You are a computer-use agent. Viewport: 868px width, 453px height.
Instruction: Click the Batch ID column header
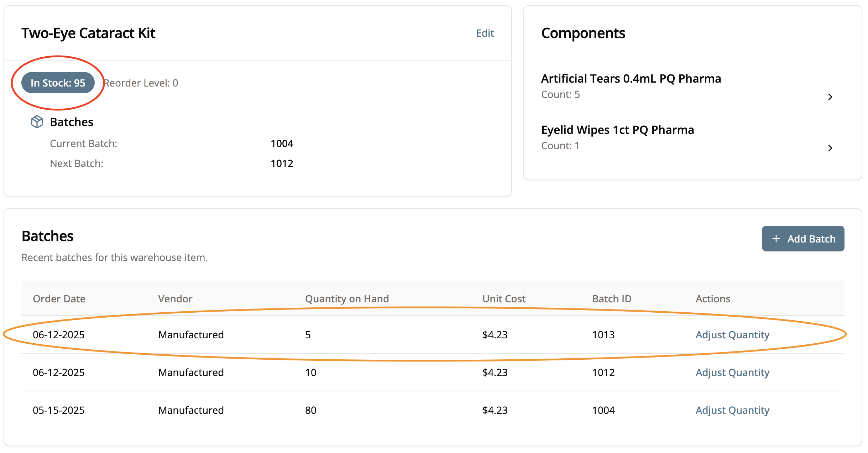pos(611,299)
